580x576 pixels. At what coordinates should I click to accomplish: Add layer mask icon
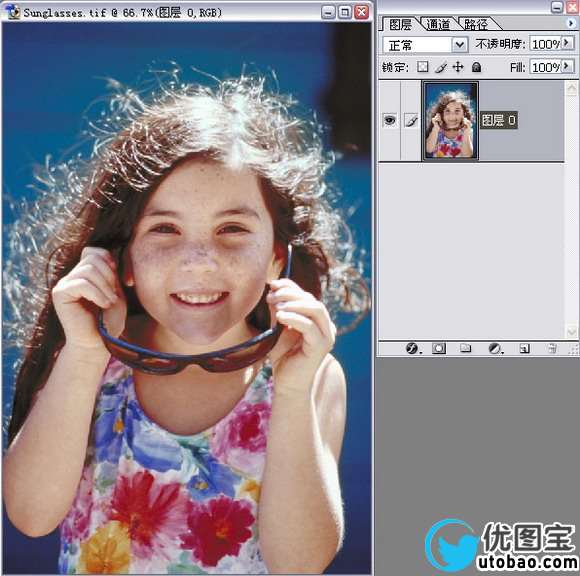439,348
